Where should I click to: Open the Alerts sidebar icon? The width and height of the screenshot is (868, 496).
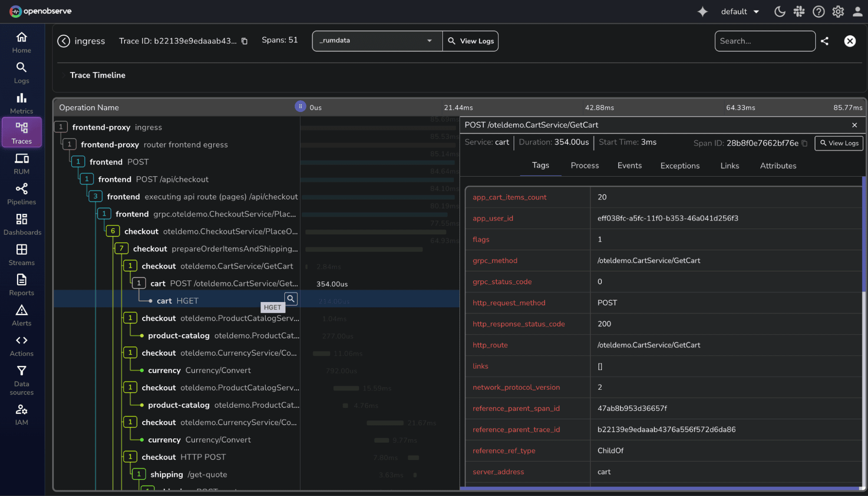(x=21, y=315)
